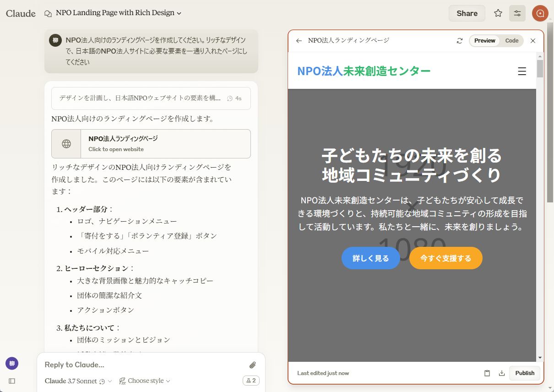Click the user avatar in prompt bubble
This screenshot has height=392, width=554.
[x=55, y=40]
